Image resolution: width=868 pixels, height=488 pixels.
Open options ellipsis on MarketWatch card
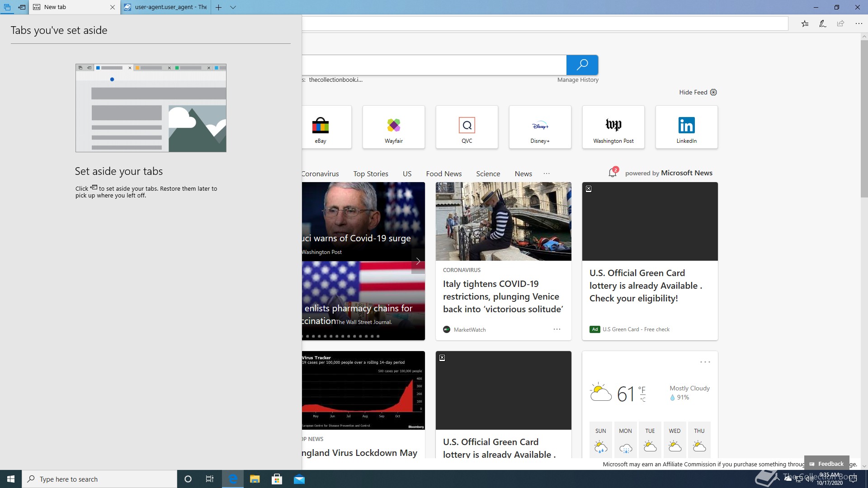(x=557, y=329)
